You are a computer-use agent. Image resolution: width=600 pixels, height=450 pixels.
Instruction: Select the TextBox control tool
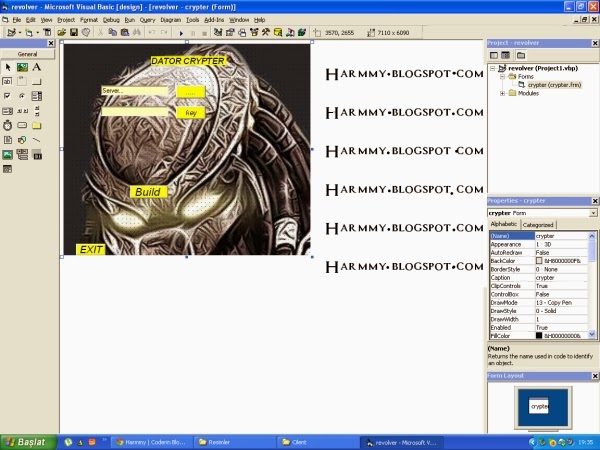(x=8, y=82)
